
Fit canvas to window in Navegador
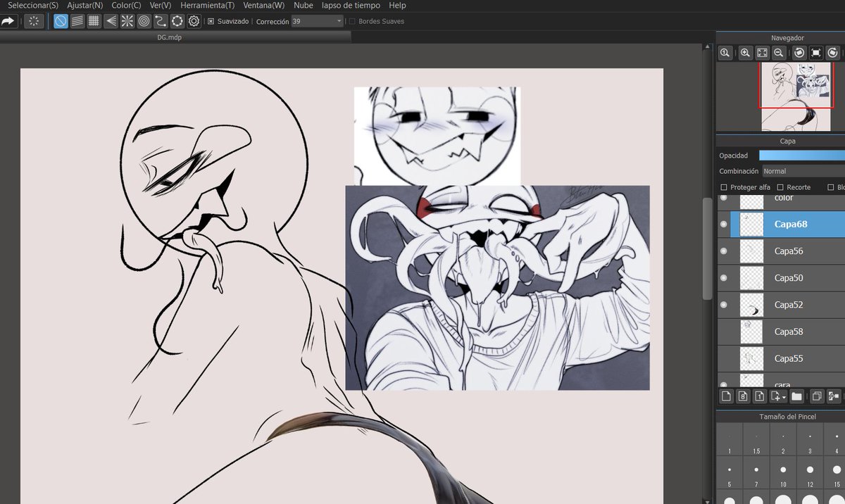pyautogui.click(x=763, y=53)
